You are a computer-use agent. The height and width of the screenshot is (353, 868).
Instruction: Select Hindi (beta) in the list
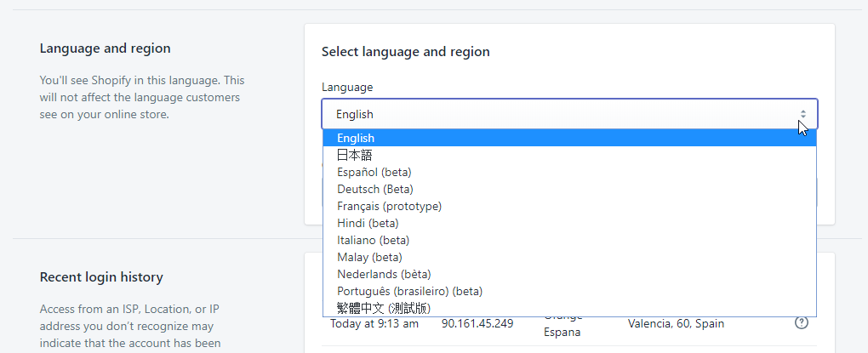tap(368, 223)
